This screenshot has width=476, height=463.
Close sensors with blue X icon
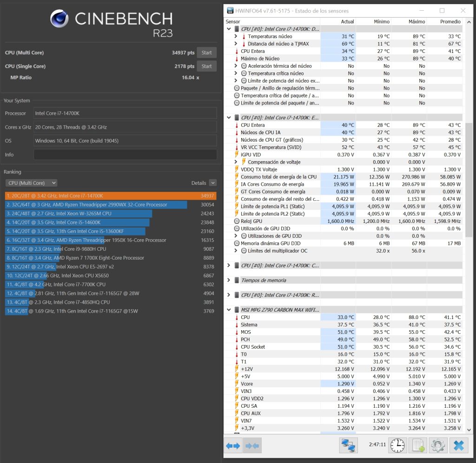tap(459, 445)
